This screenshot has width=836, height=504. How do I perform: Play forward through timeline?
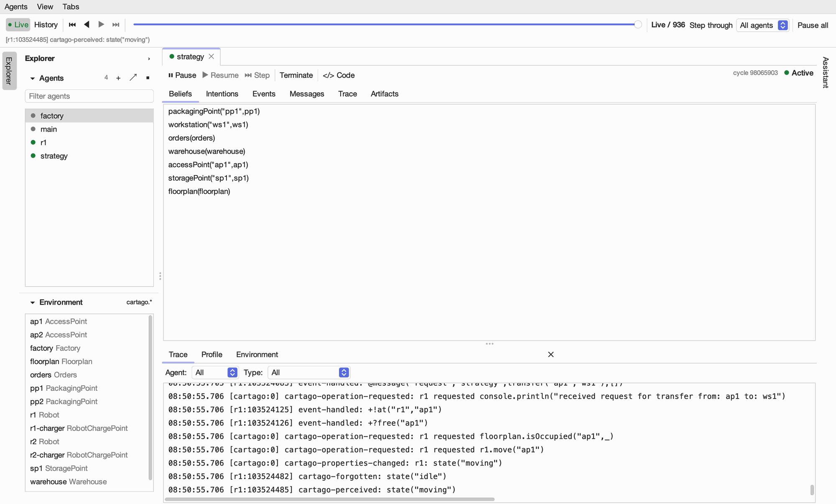click(101, 25)
